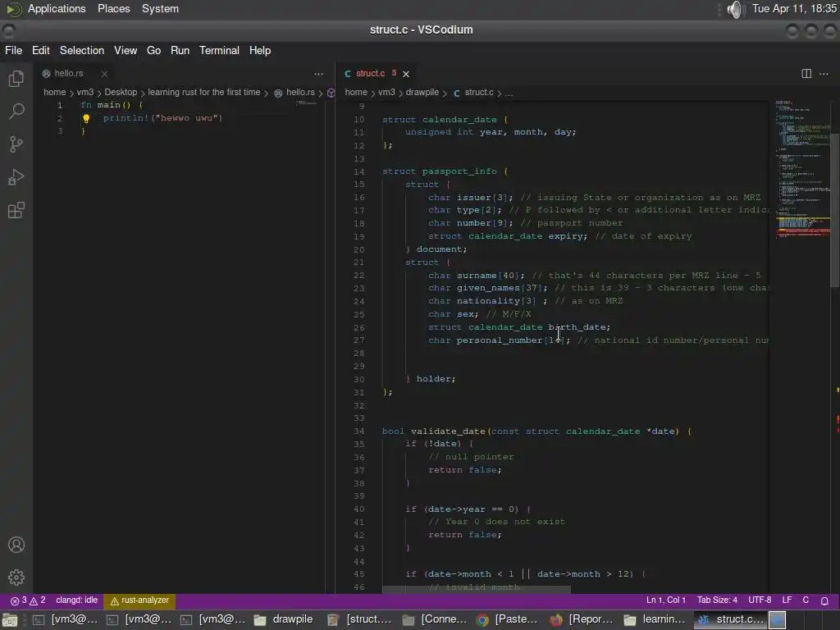Click the struct.c minimap overview

801,169
